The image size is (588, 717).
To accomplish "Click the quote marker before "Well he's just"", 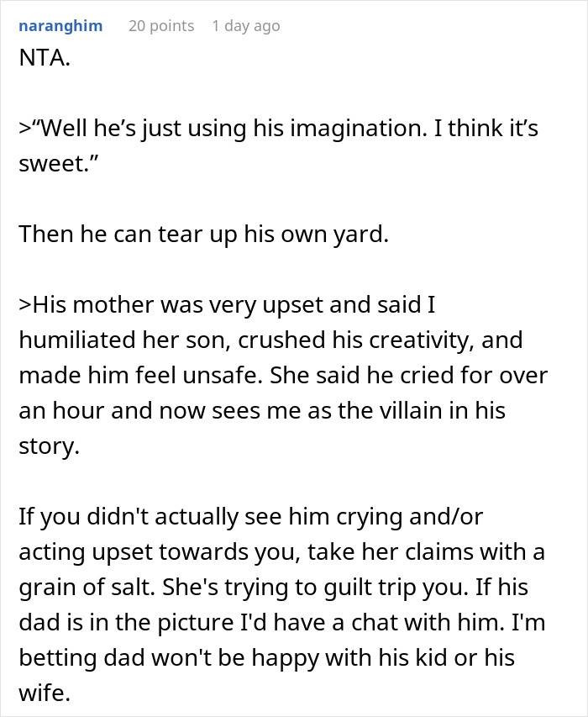I will tap(24, 129).
